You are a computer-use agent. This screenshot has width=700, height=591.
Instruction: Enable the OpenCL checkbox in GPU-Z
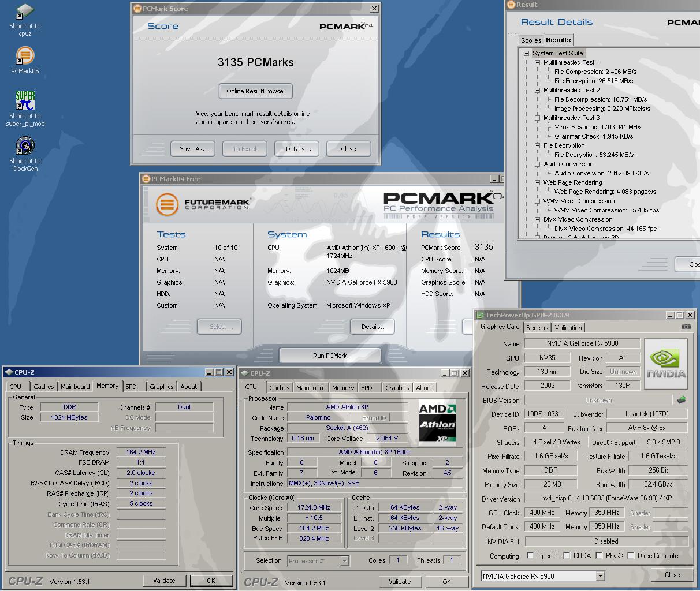click(530, 556)
